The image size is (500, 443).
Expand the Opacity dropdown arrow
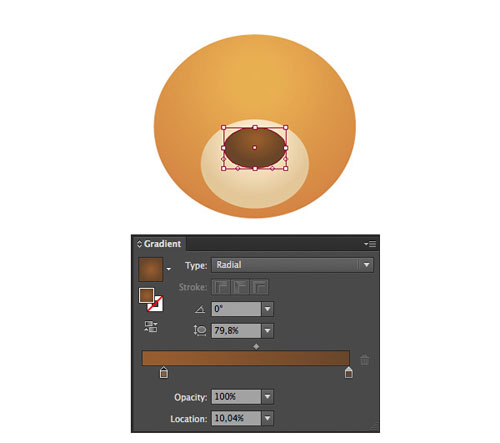coord(267,397)
